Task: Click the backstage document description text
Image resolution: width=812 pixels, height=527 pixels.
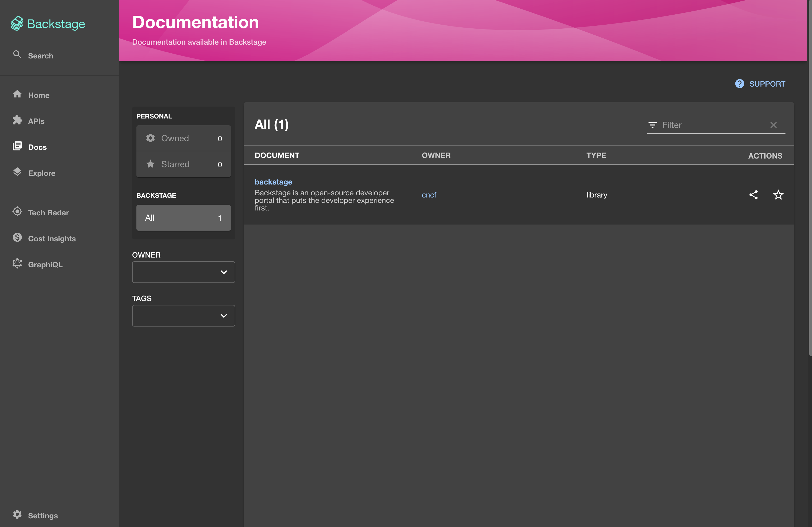Action: 324,200
